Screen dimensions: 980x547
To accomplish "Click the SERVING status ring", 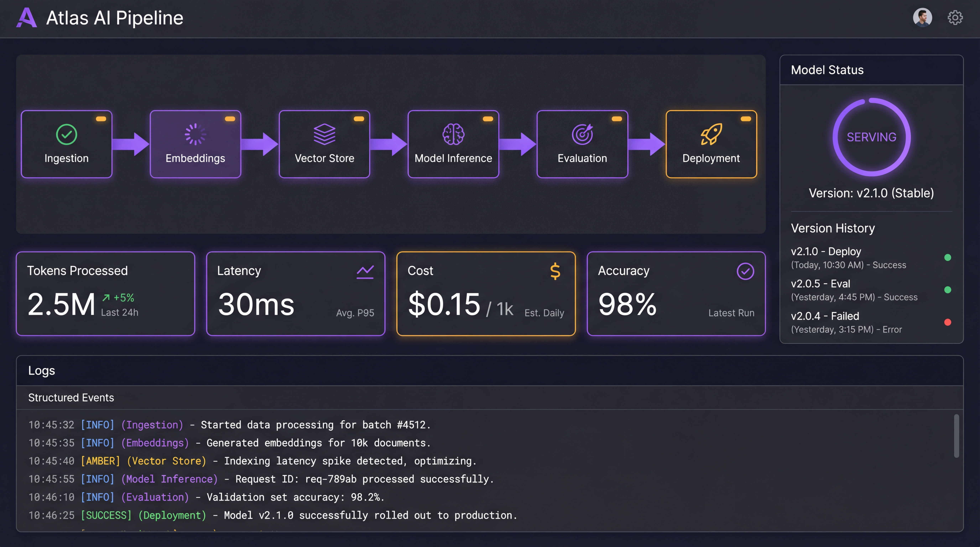I will [871, 137].
